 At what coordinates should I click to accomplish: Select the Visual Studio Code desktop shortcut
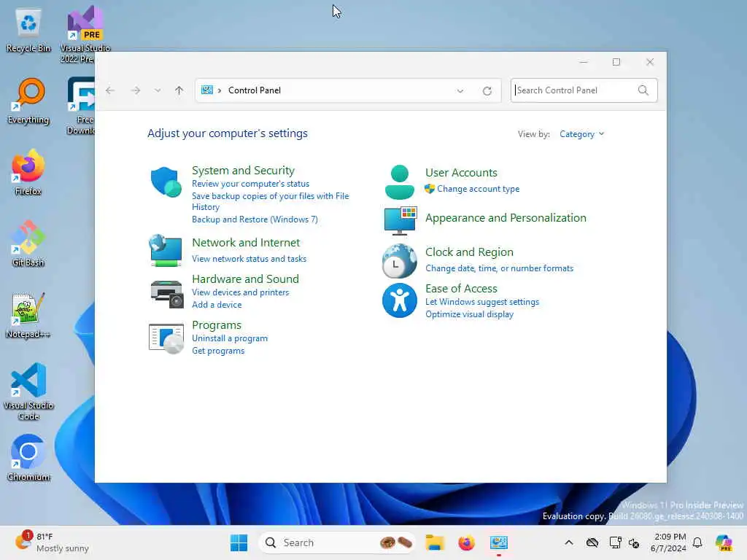(x=28, y=392)
